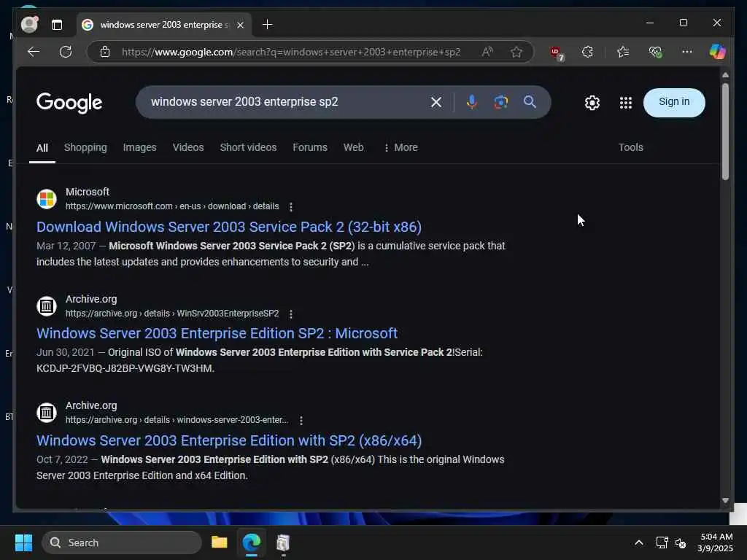Go to the Google home logo

point(69,102)
